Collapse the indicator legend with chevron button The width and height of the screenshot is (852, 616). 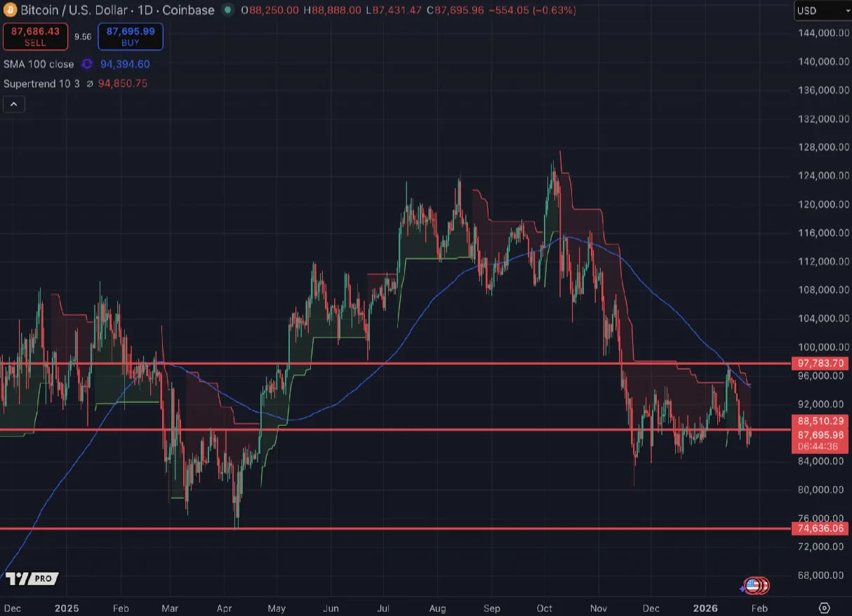coord(14,104)
